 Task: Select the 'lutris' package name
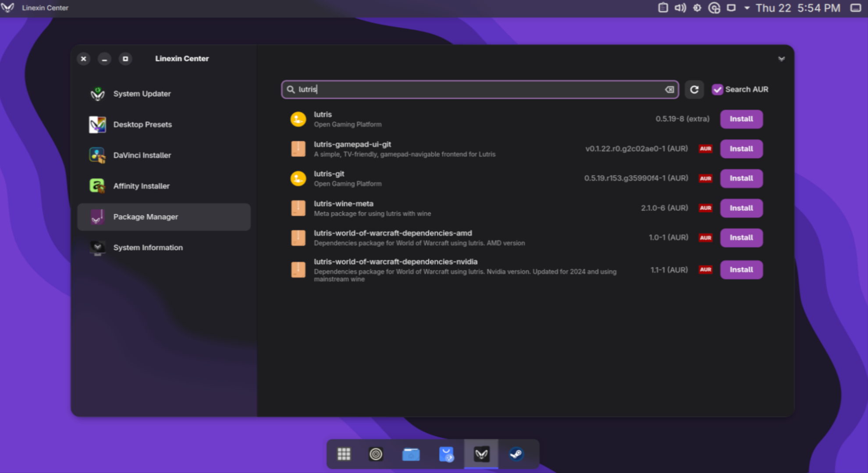tap(323, 114)
